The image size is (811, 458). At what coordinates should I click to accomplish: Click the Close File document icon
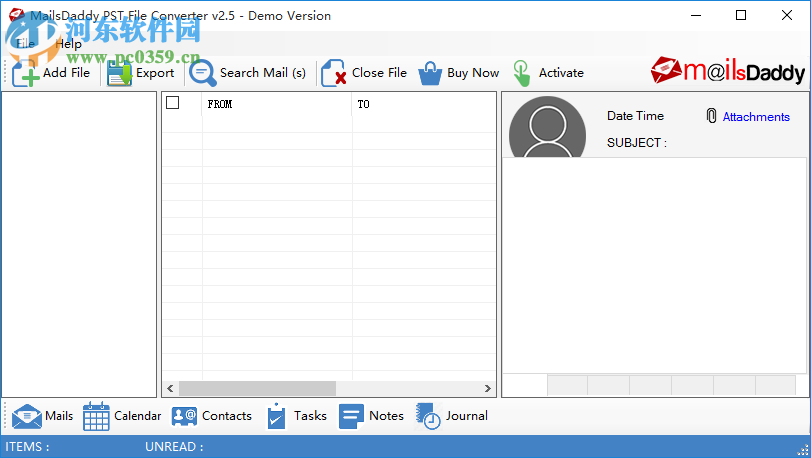(334, 73)
